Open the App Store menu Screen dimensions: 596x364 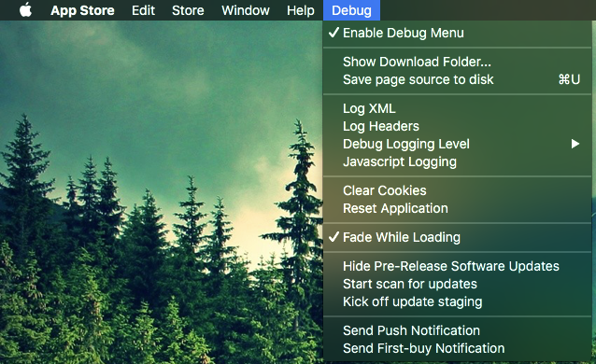[x=82, y=10]
